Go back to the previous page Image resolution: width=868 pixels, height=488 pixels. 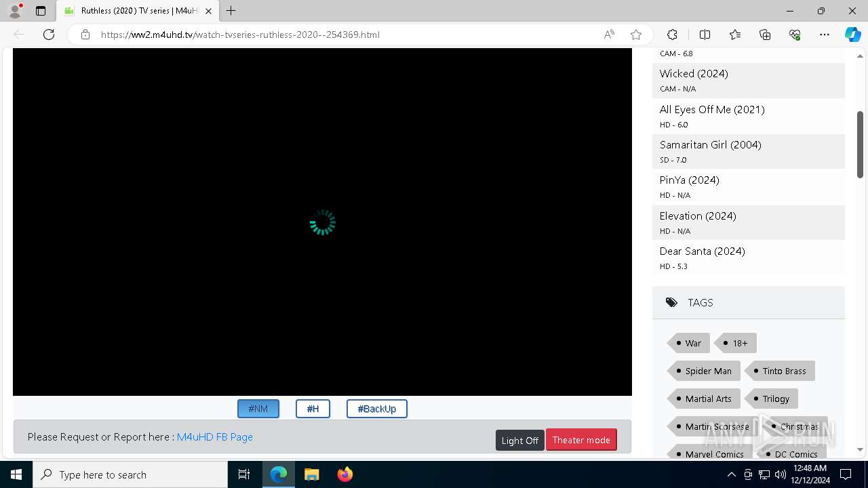(19, 35)
